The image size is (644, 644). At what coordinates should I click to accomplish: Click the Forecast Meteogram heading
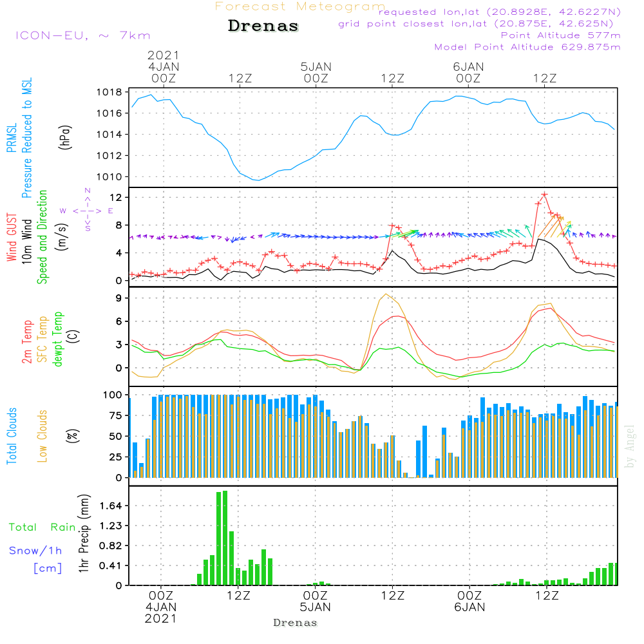(300, 6)
